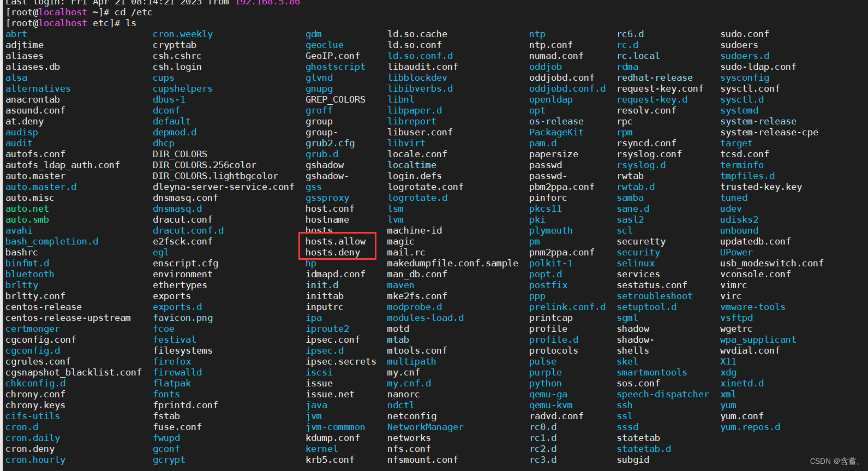This screenshot has height=471, width=868.
Task: Click the centos-release-upstream entry
Action: point(68,318)
